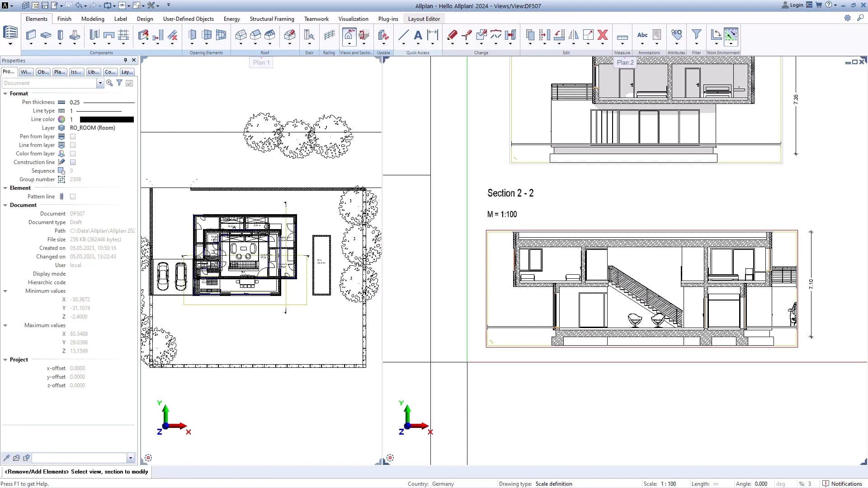The height and width of the screenshot is (488, 868).
Task: Check the Pattern line checkbox
Action: coord(73,197)
